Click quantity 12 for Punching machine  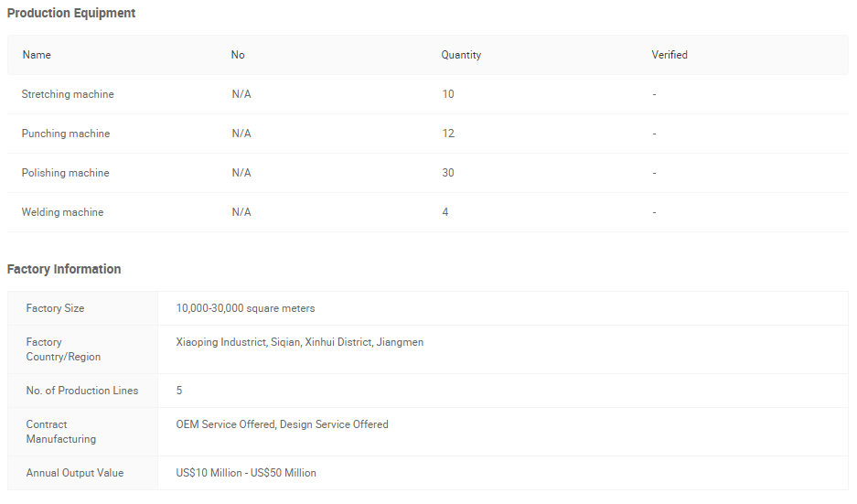pyautogui.click(x=448, y=134)
